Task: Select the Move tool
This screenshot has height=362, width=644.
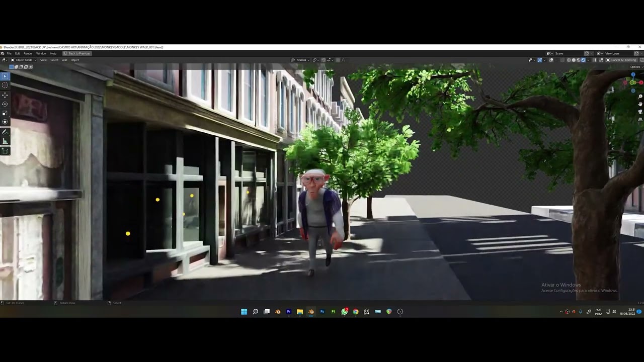Action: (5, 95)
